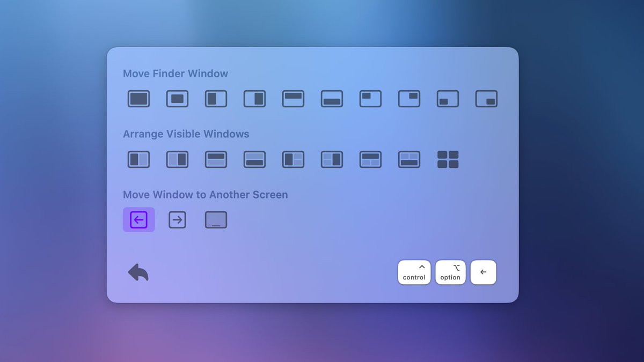Move window to the right screen
Image resolution: width=644 pixels, height=362 pixels.
tap(177, 219)
